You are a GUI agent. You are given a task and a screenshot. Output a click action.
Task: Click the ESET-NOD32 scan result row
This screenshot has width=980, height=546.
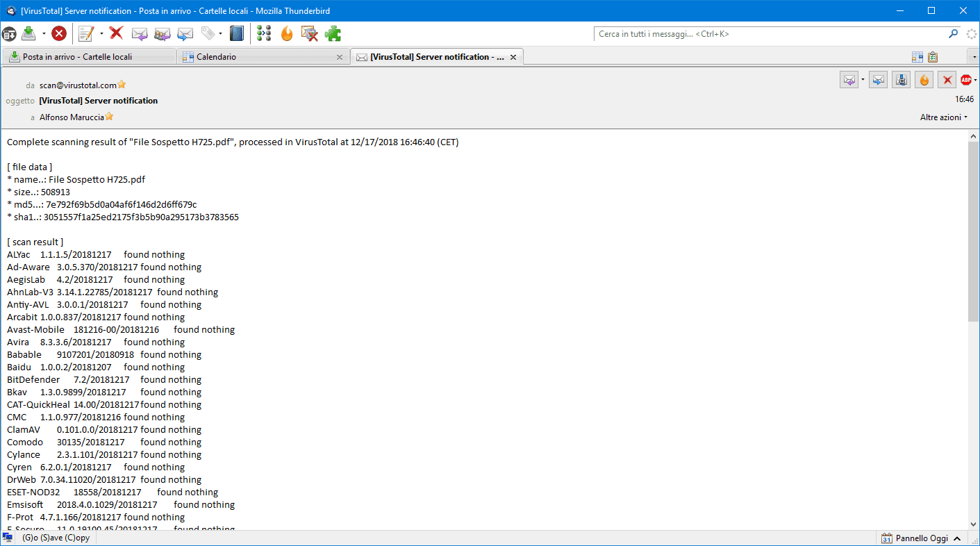click(113, 492)
